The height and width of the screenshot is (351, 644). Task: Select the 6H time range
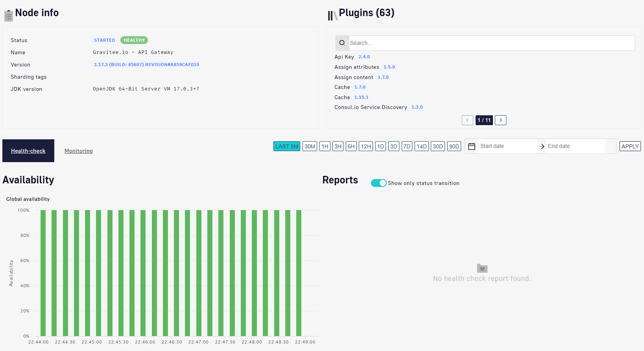tap(351, 146)
